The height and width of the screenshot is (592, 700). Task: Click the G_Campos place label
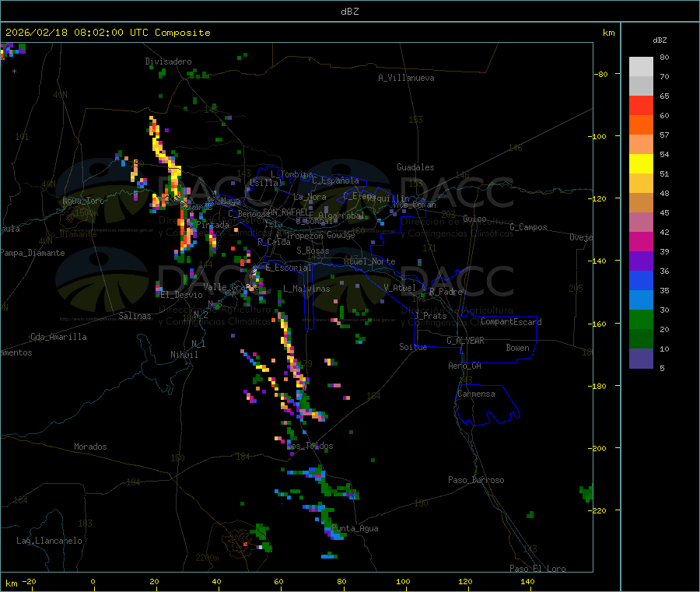coord(529,227)
